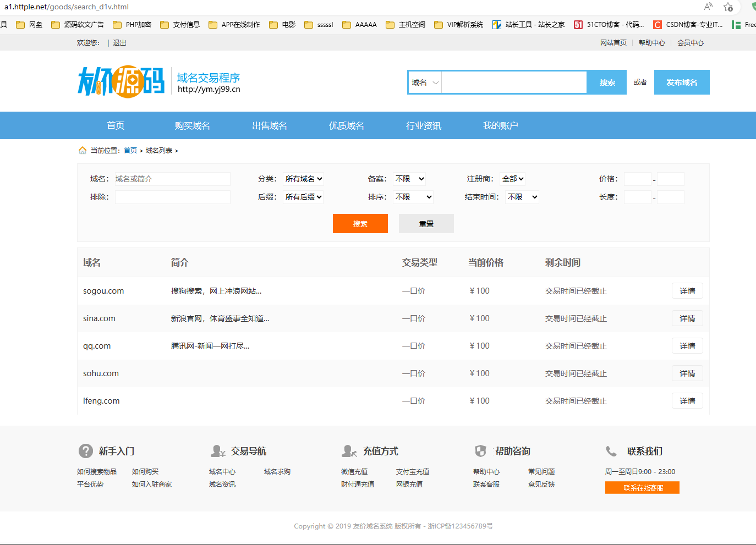756x545 pixels.
Task: Click the 如何搜索物品 footer link
Action: click(x=97, y=472)
